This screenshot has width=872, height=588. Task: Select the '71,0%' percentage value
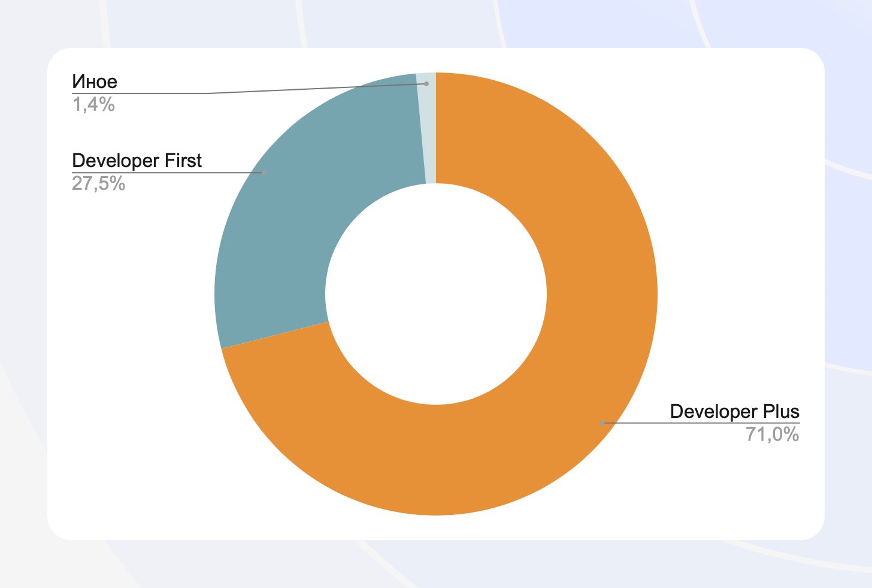773,434
